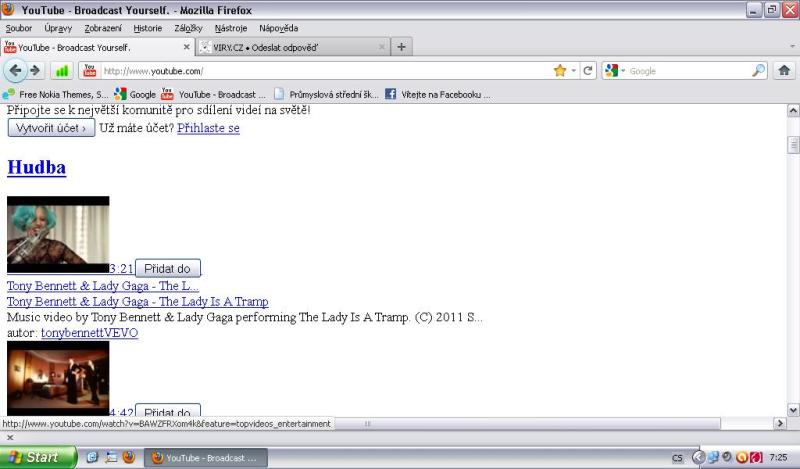Go back with the Back arrow button
800x469 pixels.
click(15, 70)
